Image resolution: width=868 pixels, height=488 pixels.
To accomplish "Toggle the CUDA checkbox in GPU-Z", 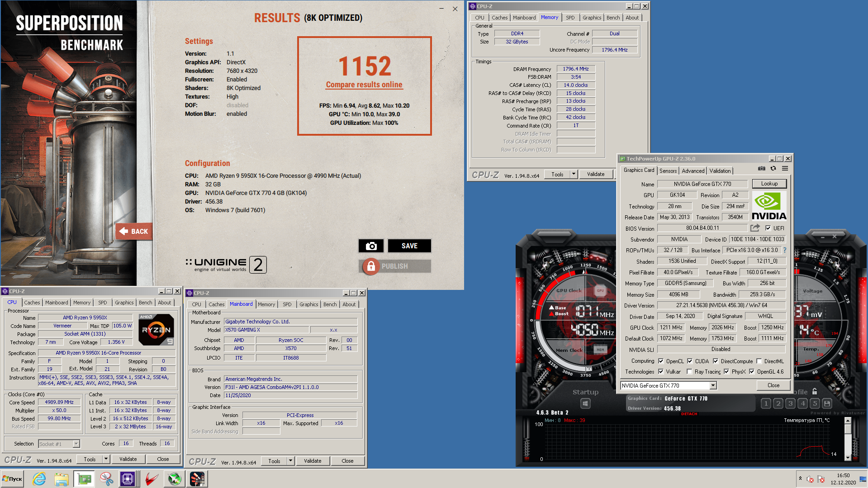I will pyautogui.click(x=690, y=361).
